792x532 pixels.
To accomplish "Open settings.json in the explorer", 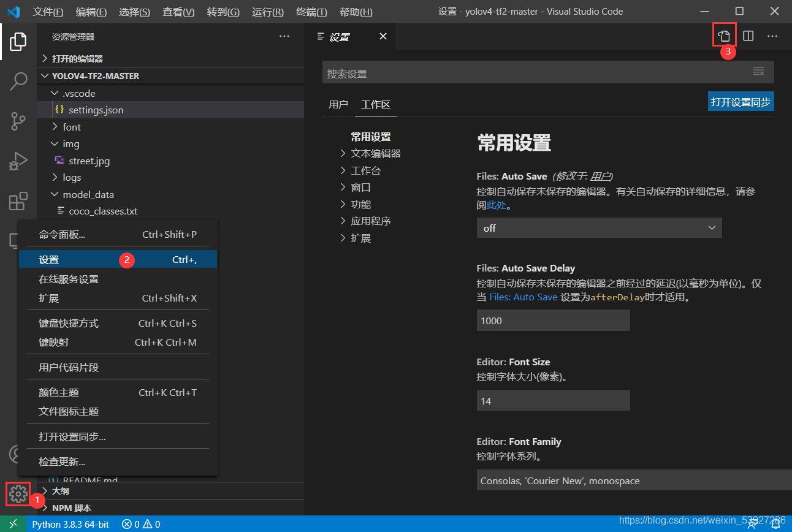I will (170, 110).
